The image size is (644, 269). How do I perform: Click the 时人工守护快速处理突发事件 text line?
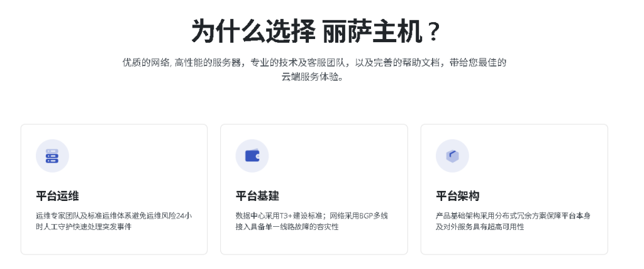[84, 227]
